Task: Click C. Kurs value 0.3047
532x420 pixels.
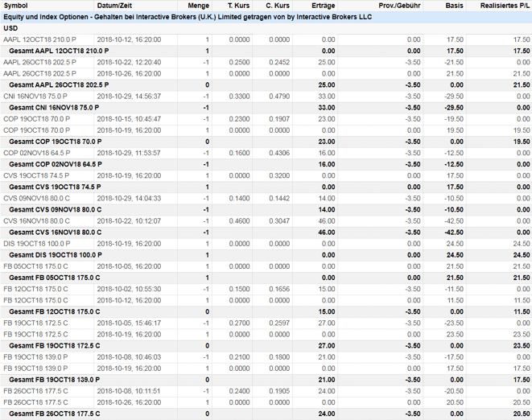Action: click(x=279, y=221)
